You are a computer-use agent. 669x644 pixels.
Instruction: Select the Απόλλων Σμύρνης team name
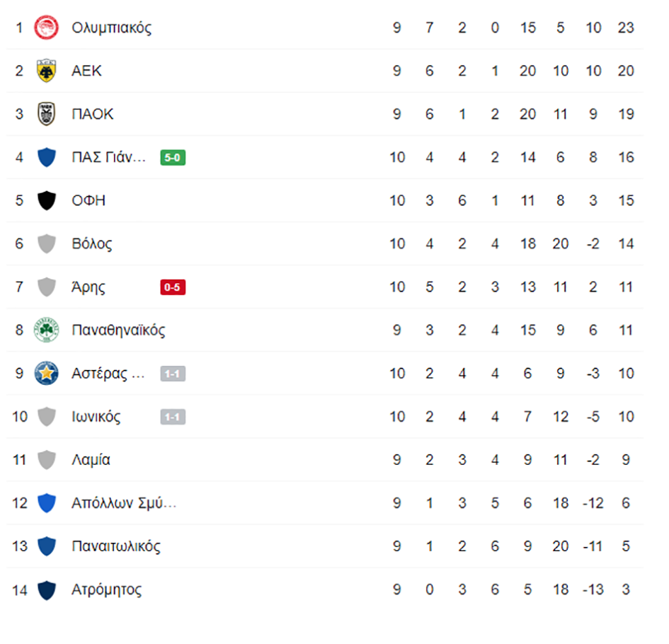tap(124, 503)
